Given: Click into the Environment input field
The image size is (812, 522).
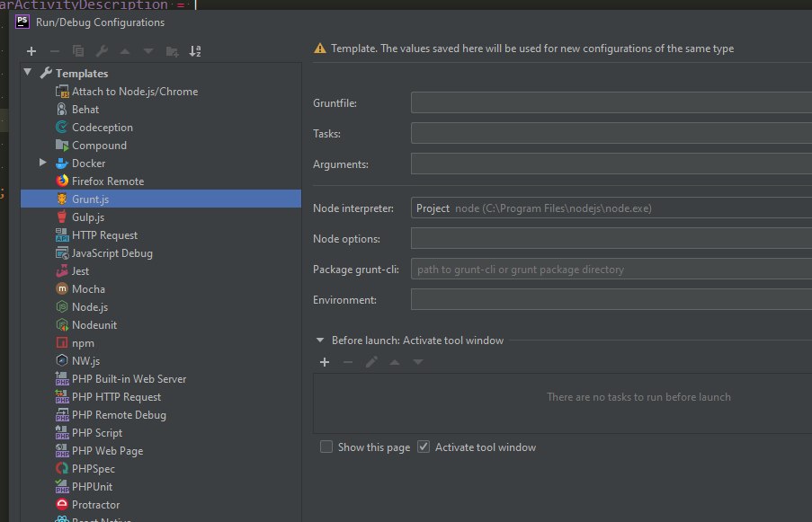Looking at the screenshot, I should tap(611, 299).
